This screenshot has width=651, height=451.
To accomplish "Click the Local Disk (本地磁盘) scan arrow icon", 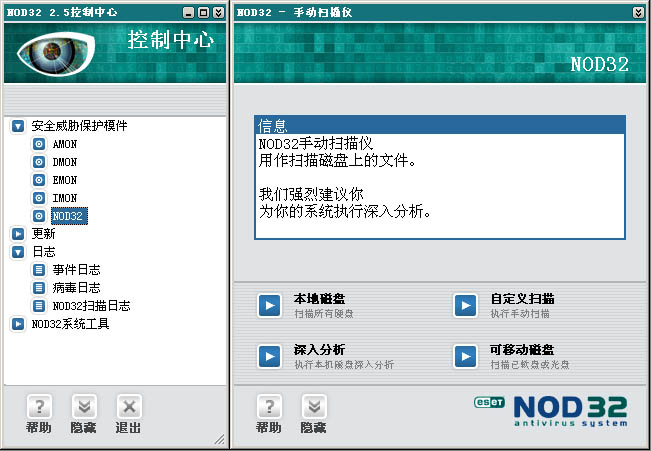I will click(268, 305).
